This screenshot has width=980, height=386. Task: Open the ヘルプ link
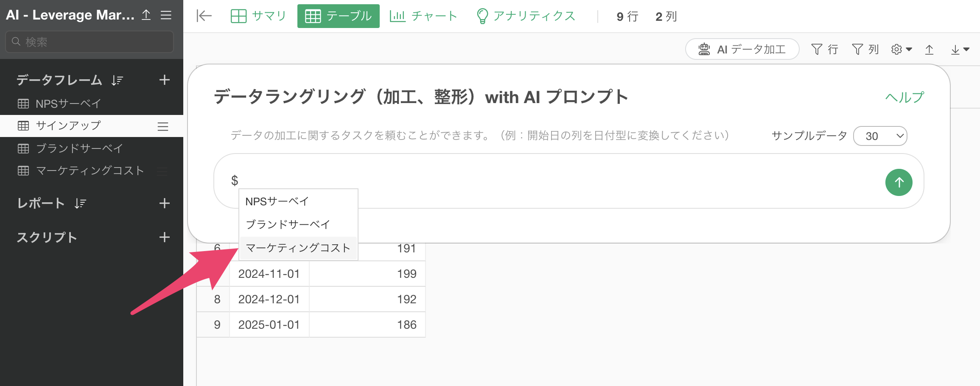904,97
